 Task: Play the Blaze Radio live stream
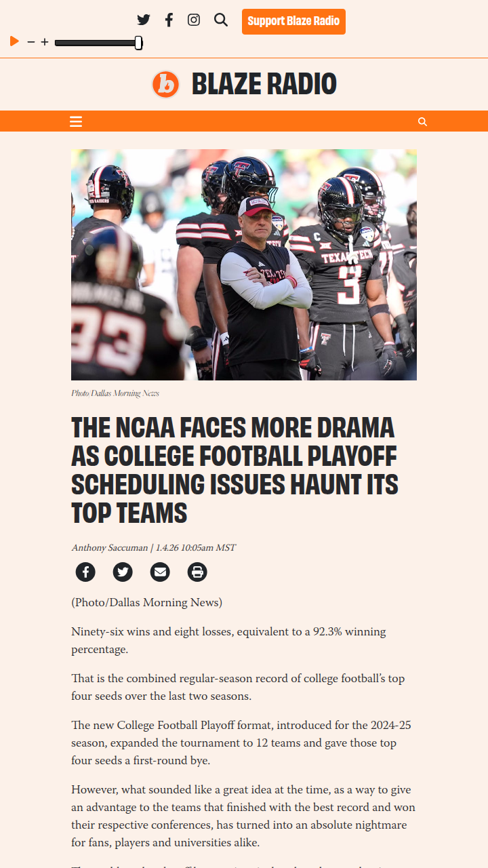14,42
